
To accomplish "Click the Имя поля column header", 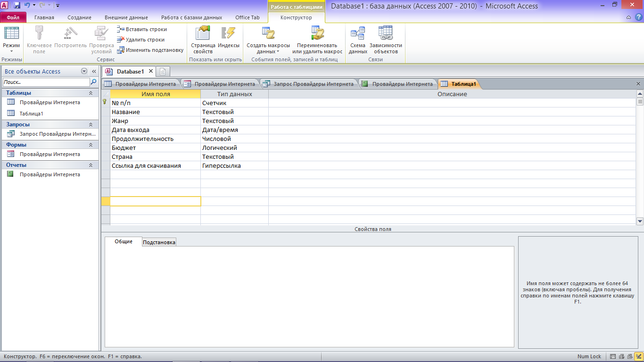I will [x=155, y=94].
